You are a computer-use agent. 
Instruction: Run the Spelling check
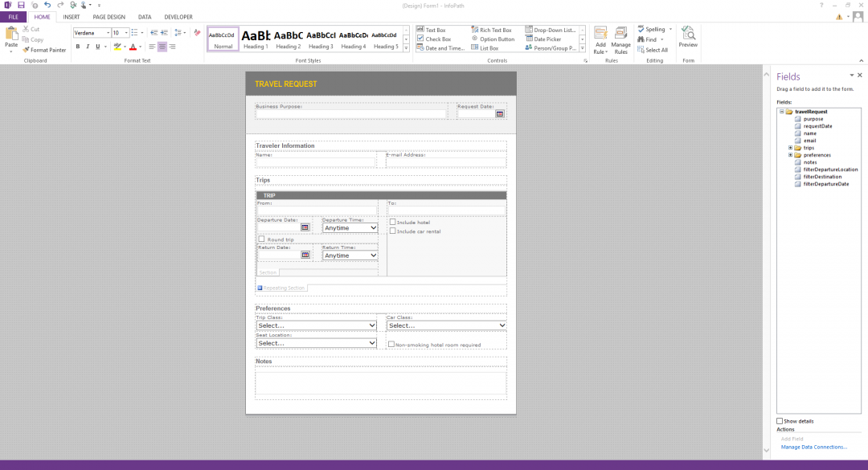tap(651, 30)
